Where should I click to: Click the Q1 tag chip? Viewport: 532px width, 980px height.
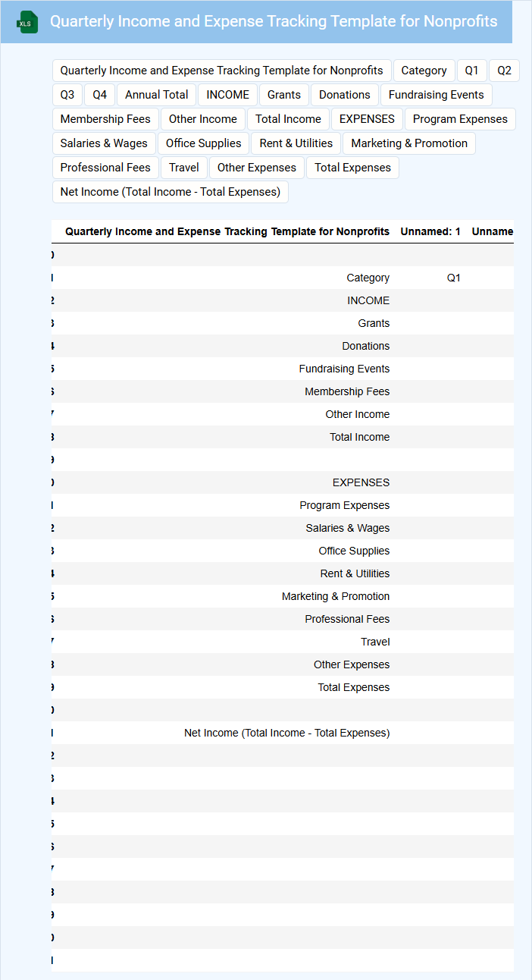471,71
